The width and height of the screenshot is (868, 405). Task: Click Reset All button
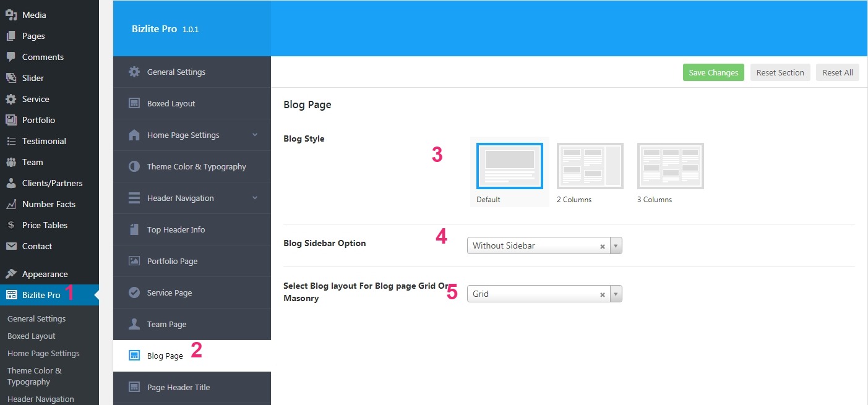(x=838, y=72)
